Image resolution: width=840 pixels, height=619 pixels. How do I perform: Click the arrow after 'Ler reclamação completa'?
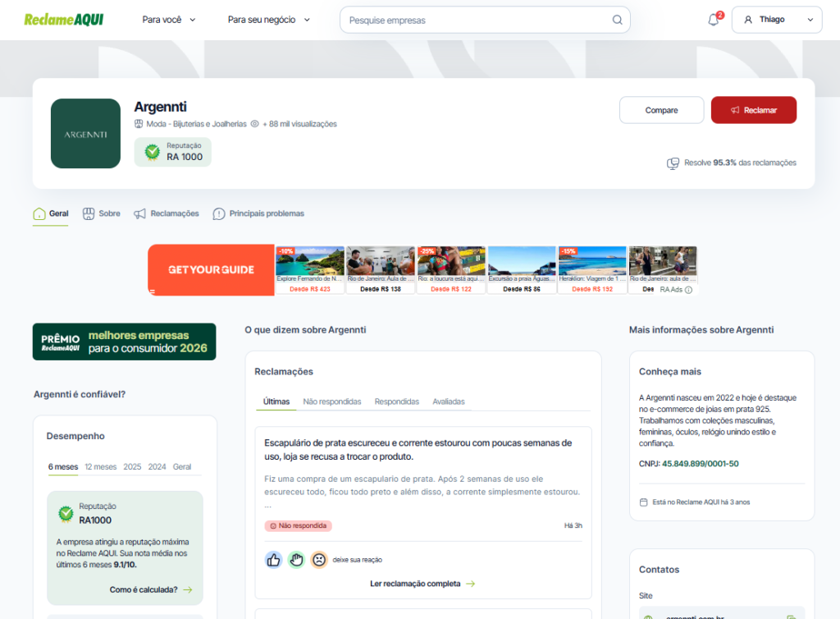coord(470,584)
